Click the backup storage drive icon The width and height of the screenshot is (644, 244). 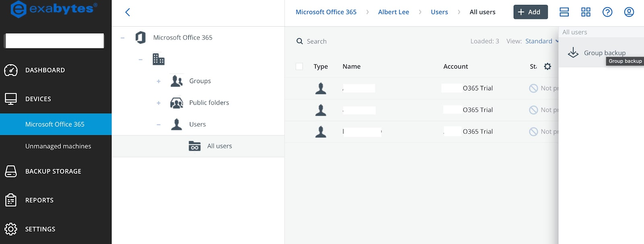point(11,171)
